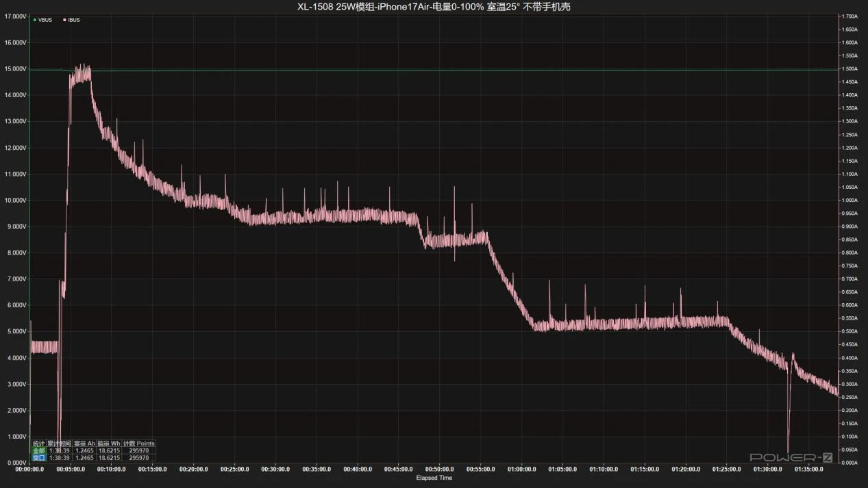This screenshot has width=868, height=488.
Task: Toggle the IBUS series in the legend
Action: pos(73,20)
